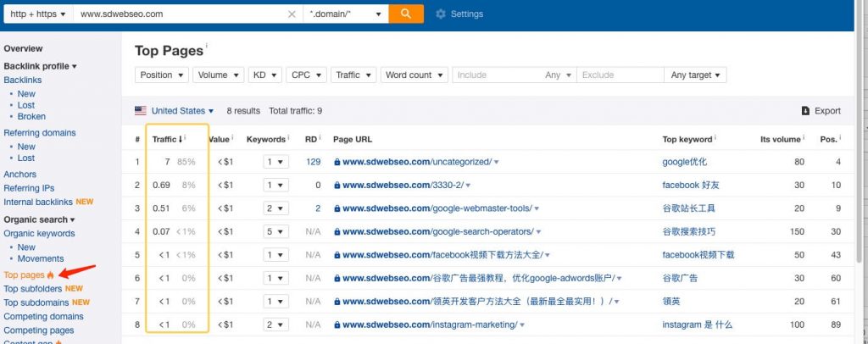This screenshot has width=868, height=344.
Task: Open Backlinks in the sidebar
Action: pos(23,80)
